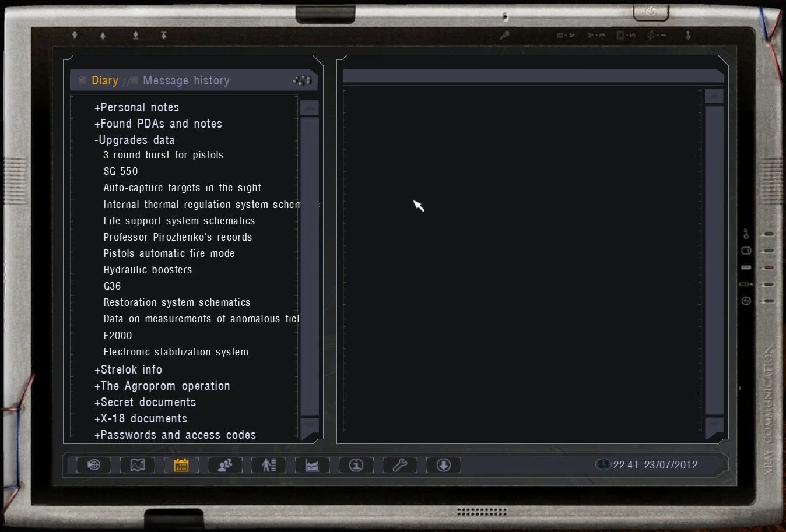Open the wrench tools icon
Image resolution: width=786 pixels, height=532 pixels.
(x=400, y=464)
